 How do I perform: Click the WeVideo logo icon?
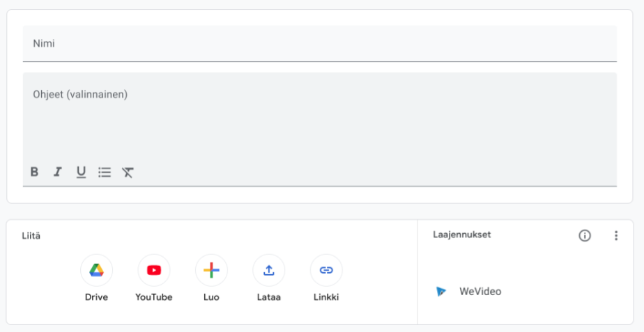tap(441, 292)
